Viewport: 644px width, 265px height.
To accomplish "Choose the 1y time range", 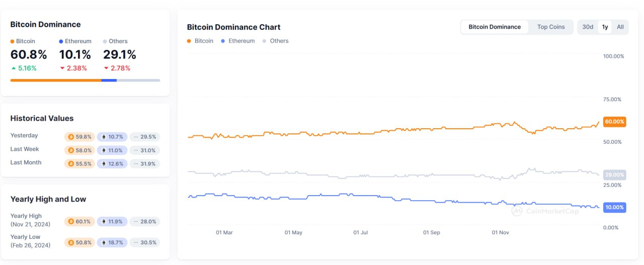I will pos(605,27).
